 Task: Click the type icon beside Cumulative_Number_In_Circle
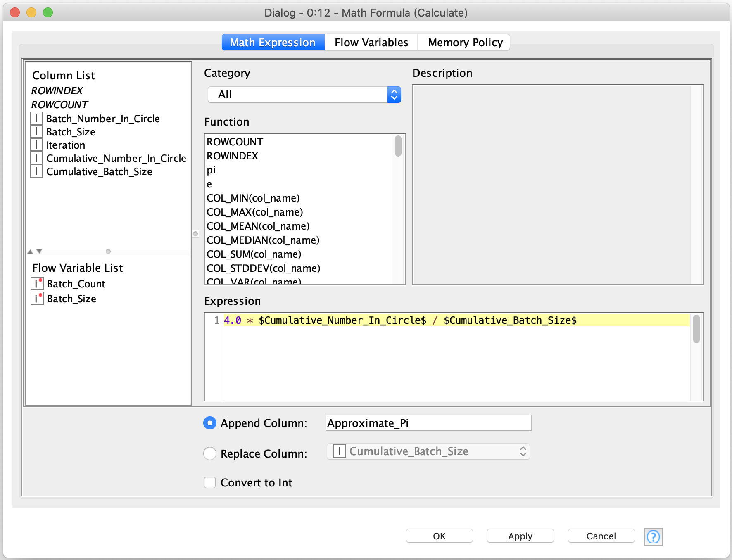click(36, 158)
